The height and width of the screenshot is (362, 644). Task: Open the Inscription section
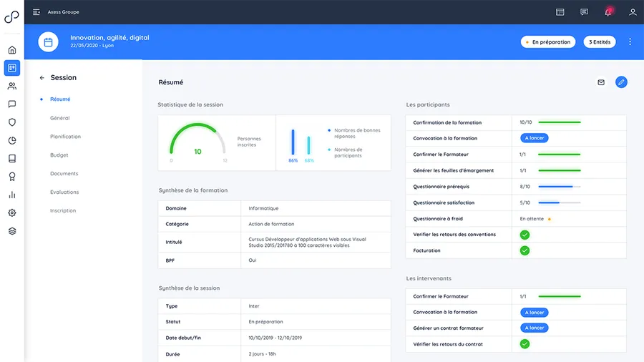pos(63,210)
